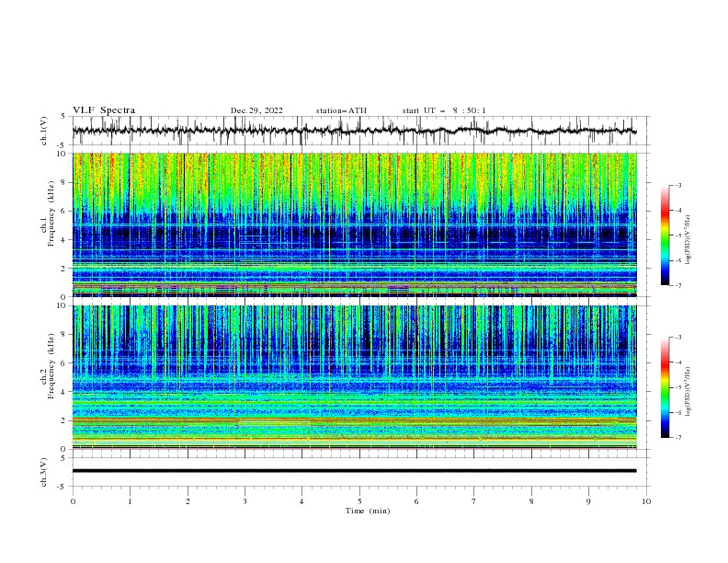Click the time axis tick label "9"

click(x=588, y=501)
